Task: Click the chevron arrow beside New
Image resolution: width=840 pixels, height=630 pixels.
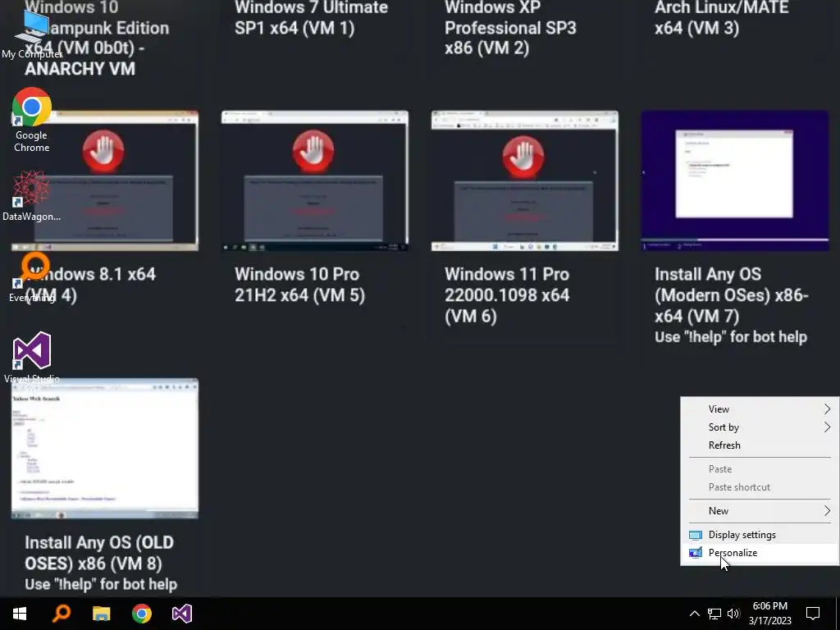Action: 827,511
